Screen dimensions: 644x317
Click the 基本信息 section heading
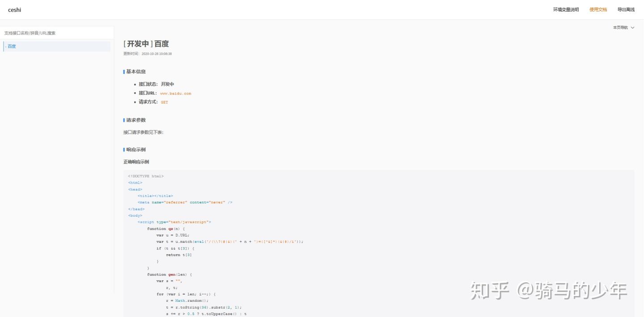click(x=136, y=72)
